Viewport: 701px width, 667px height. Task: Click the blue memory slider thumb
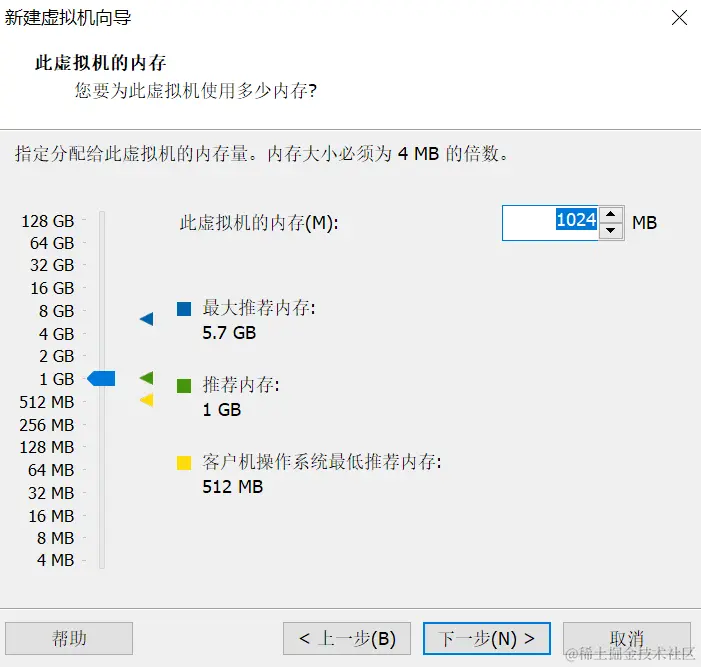[x=101, y=379]
